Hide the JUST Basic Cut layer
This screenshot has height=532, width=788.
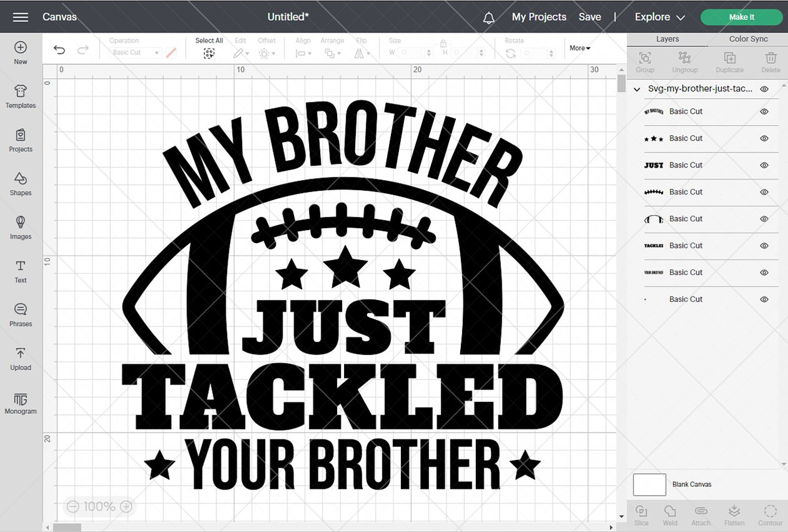pyautogui.click(x=764, y=165)
